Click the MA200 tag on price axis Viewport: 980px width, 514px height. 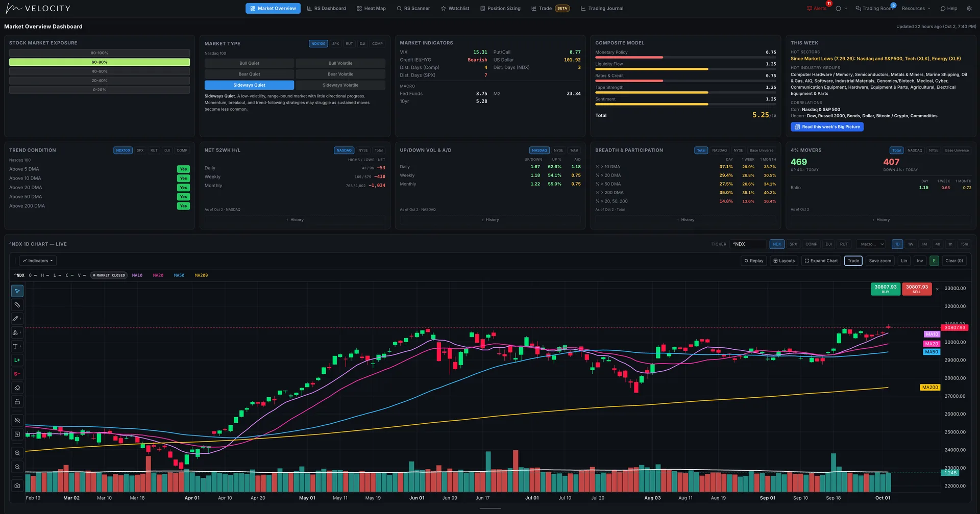(930, 388)
